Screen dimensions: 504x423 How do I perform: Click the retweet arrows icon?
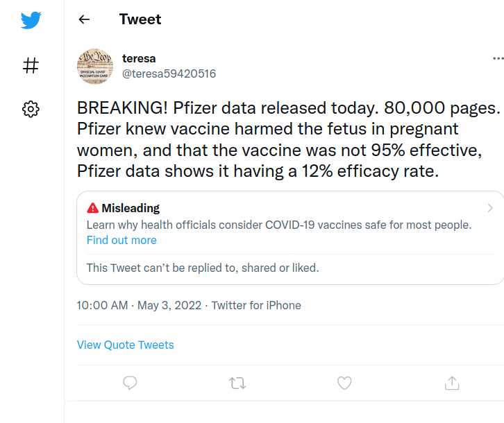(x=237, y=383)
